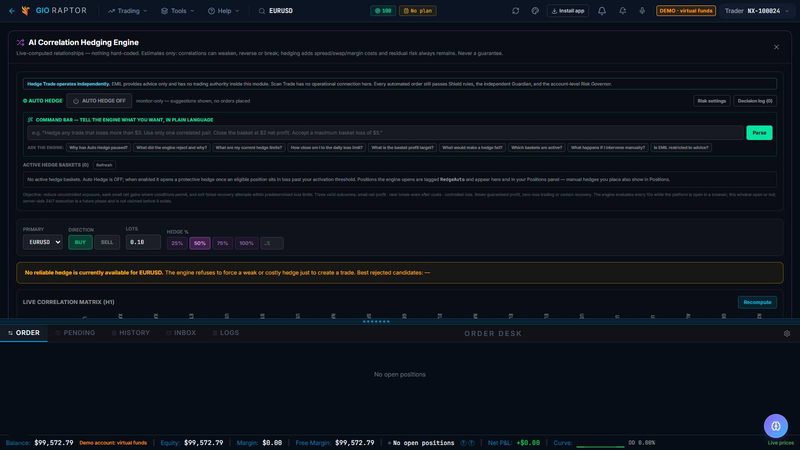Click the shuffle icon beside panel title
This screenshot has width=800, height=450.
tap(20, 42)
